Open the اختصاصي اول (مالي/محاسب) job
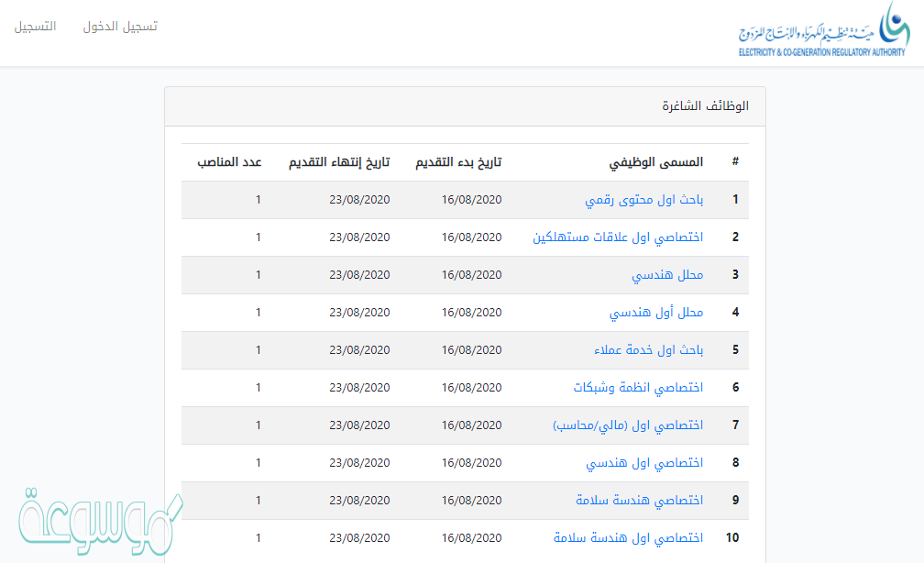This screenshot has width=924, height=563. point(628,425)
